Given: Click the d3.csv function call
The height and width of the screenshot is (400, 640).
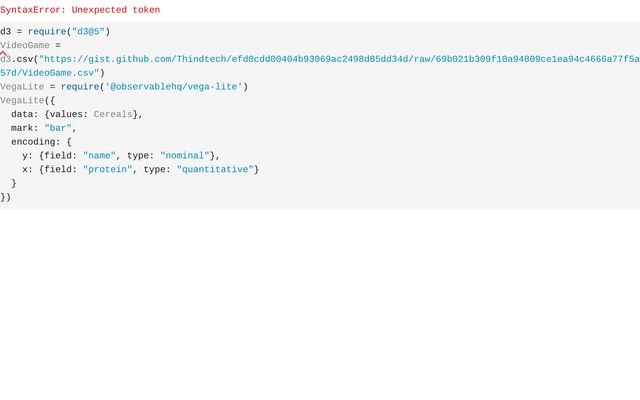Looking at the screenshot, I should click(17, 59).
